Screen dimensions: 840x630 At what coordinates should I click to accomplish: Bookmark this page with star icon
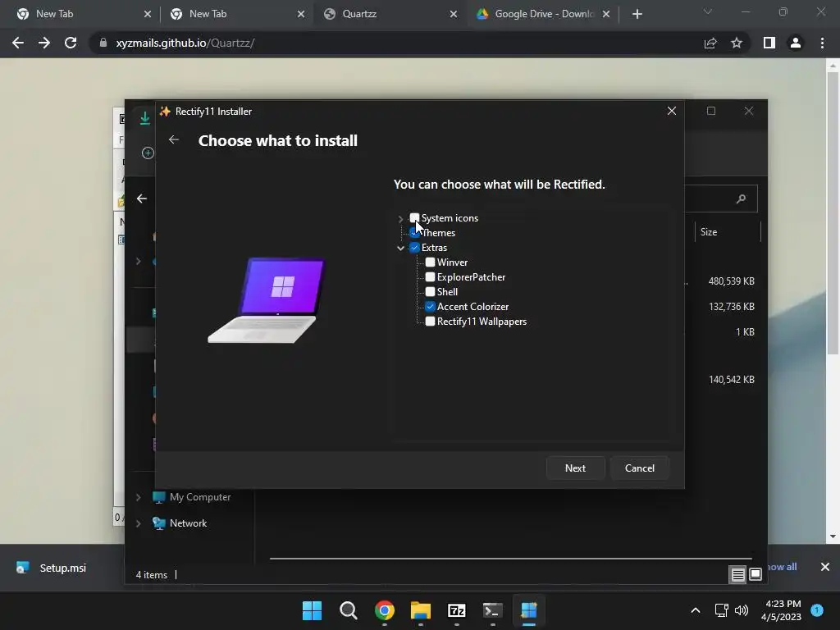(737, 43)
